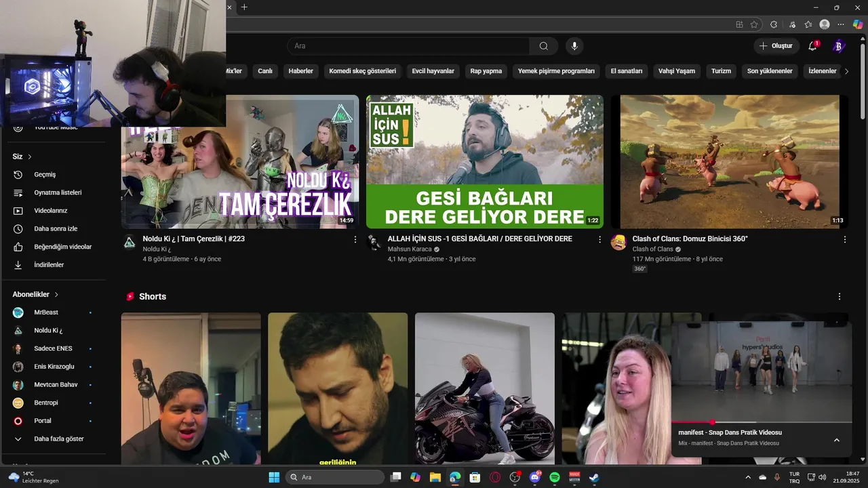Open File Explorer from taskbar

click(435, 477)
